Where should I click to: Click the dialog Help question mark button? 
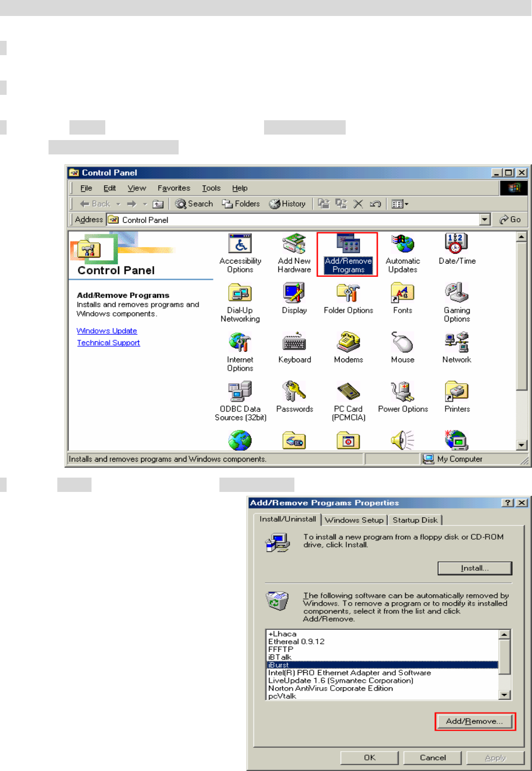(x=508, y=502)
